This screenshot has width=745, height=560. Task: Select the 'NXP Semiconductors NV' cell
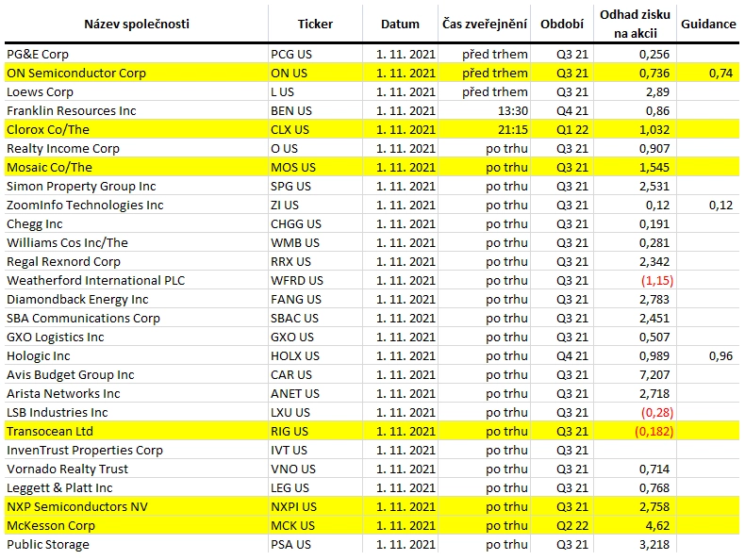pos(137,507)
